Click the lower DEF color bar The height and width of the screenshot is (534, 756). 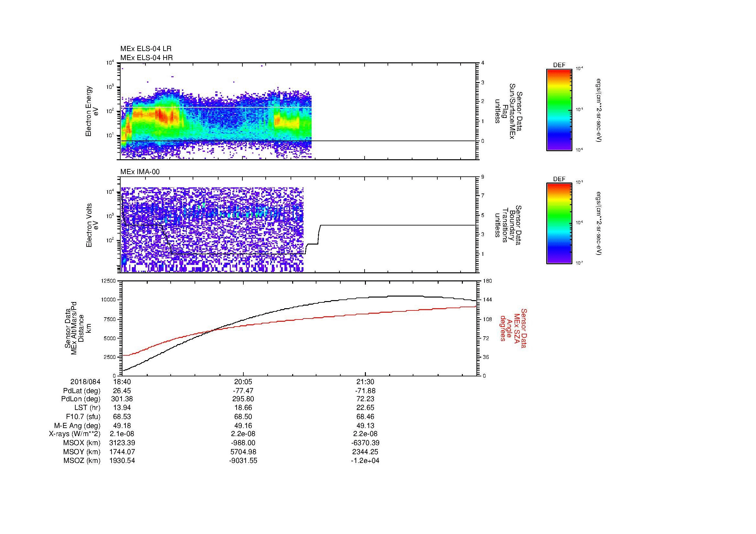click(559, 224)
